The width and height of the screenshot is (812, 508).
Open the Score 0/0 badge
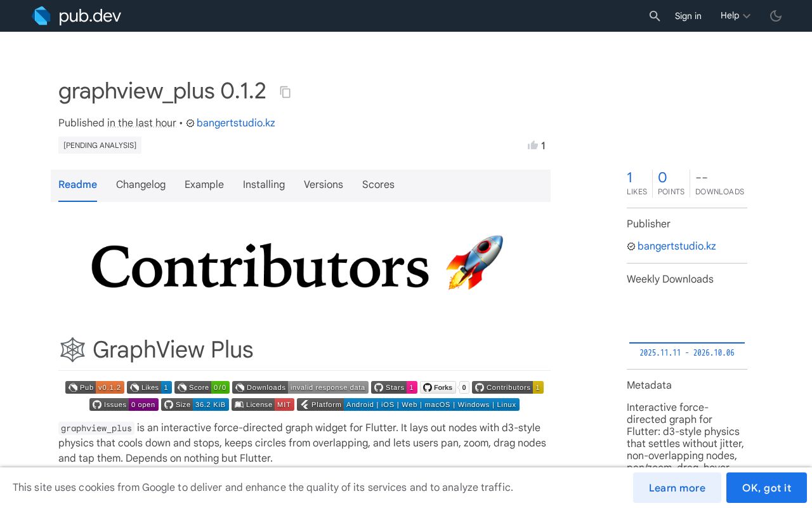202,387
